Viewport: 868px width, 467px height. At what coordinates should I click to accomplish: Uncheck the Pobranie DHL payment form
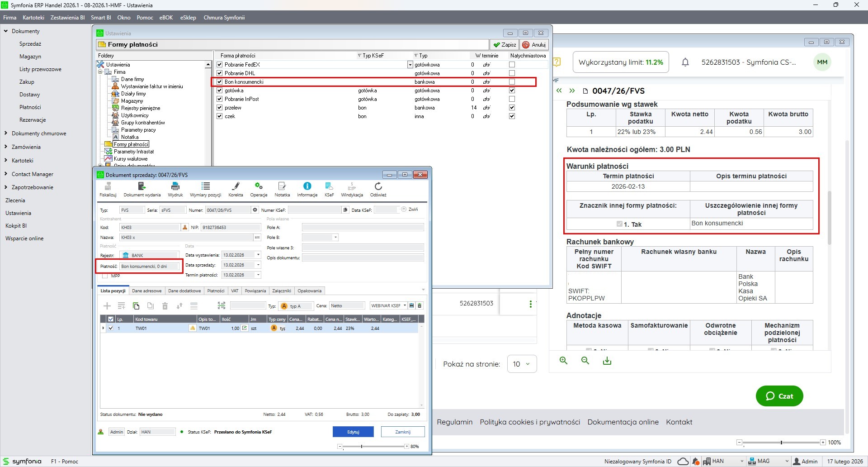tap(220, 73)
